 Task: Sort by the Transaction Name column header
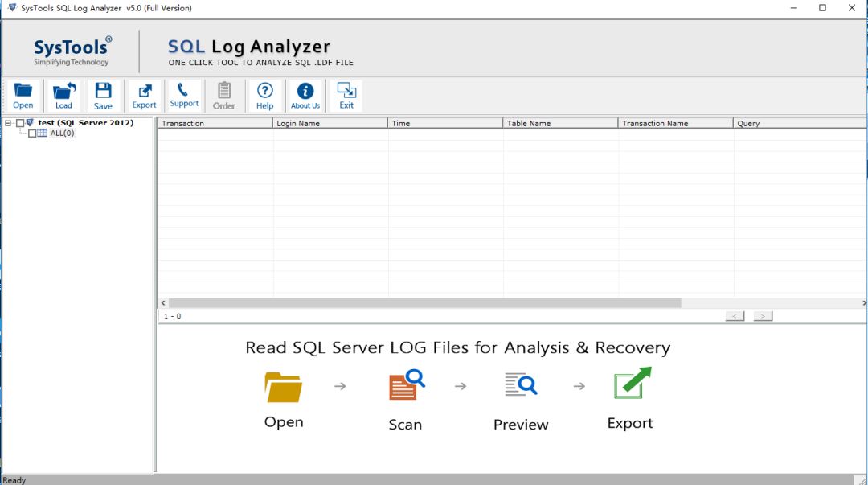tap(675, 123)
